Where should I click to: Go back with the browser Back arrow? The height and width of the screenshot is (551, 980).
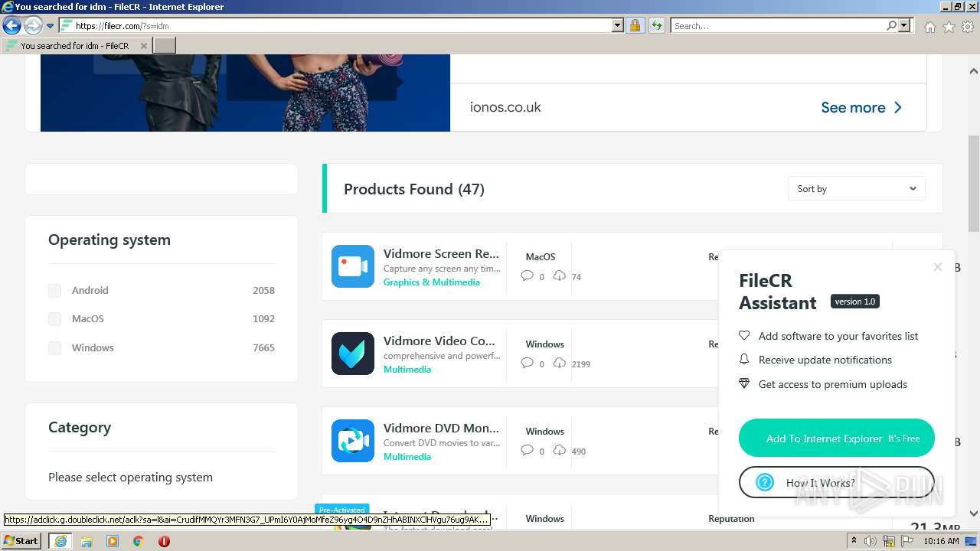11,26
